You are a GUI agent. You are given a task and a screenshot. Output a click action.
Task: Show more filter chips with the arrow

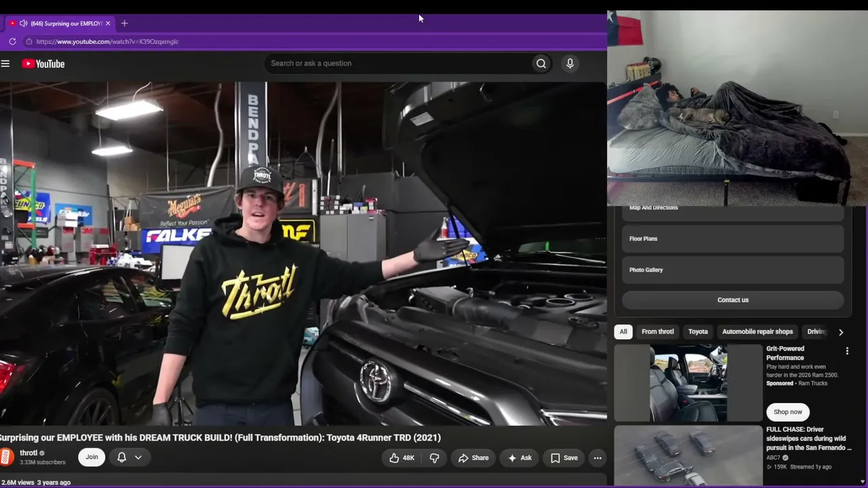(841, 332)
